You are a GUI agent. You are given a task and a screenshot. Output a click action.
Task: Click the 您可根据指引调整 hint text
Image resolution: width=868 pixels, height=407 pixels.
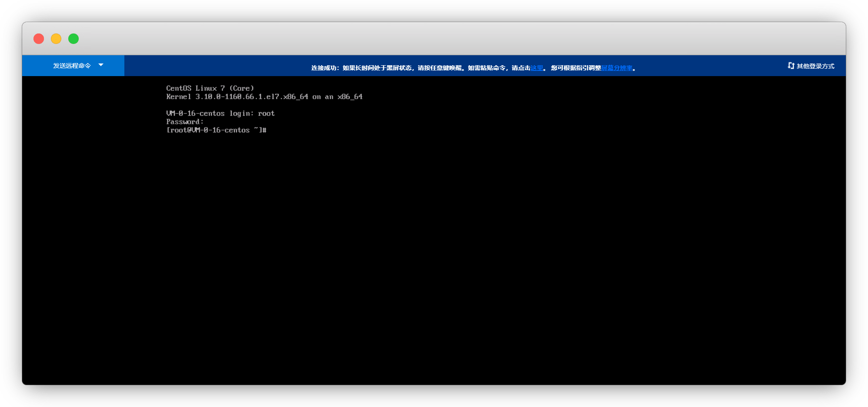576,68
